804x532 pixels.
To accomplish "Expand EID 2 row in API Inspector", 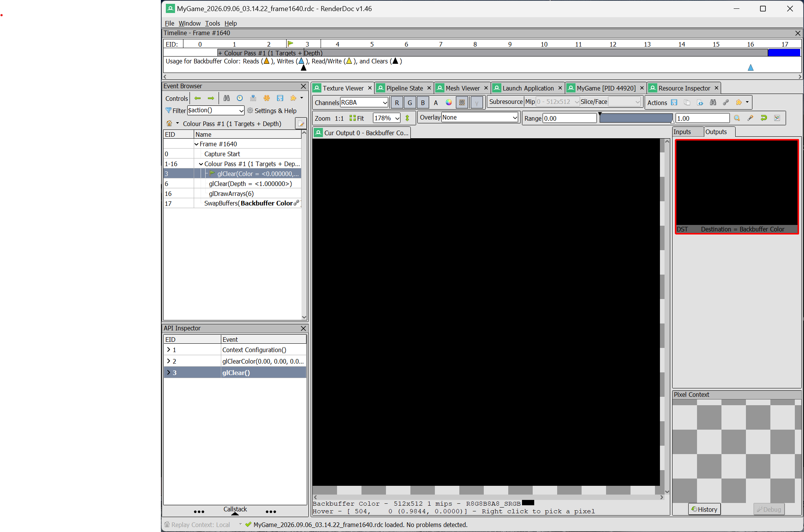I will click(x=169, y=361).
